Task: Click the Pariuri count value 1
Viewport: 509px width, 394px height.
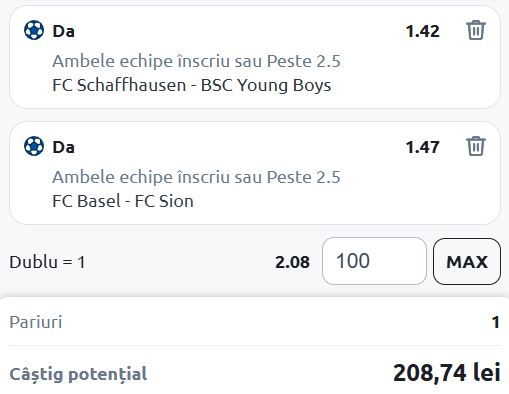Action: point(496,322)
